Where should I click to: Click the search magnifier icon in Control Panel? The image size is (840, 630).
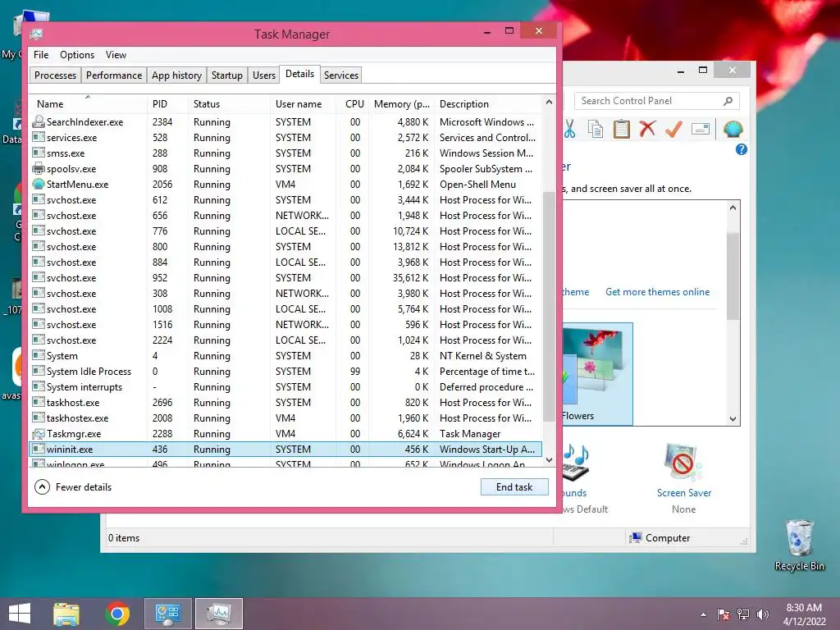pos(728,101)
